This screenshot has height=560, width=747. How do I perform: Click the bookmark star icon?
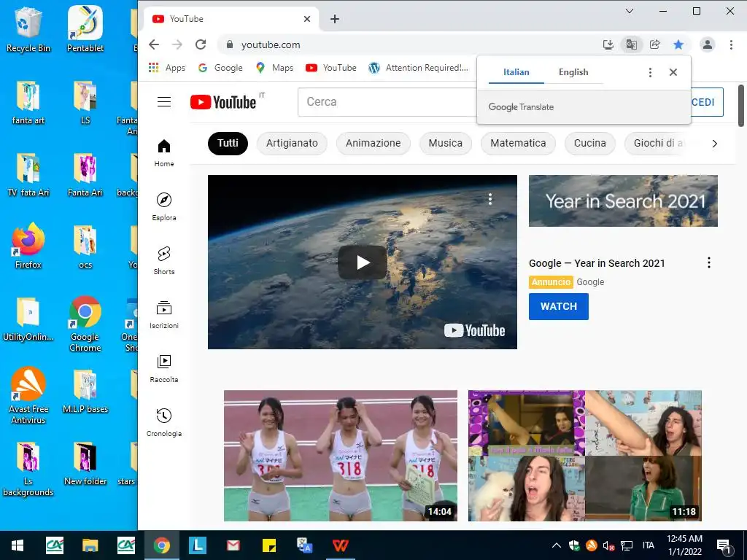678,44
